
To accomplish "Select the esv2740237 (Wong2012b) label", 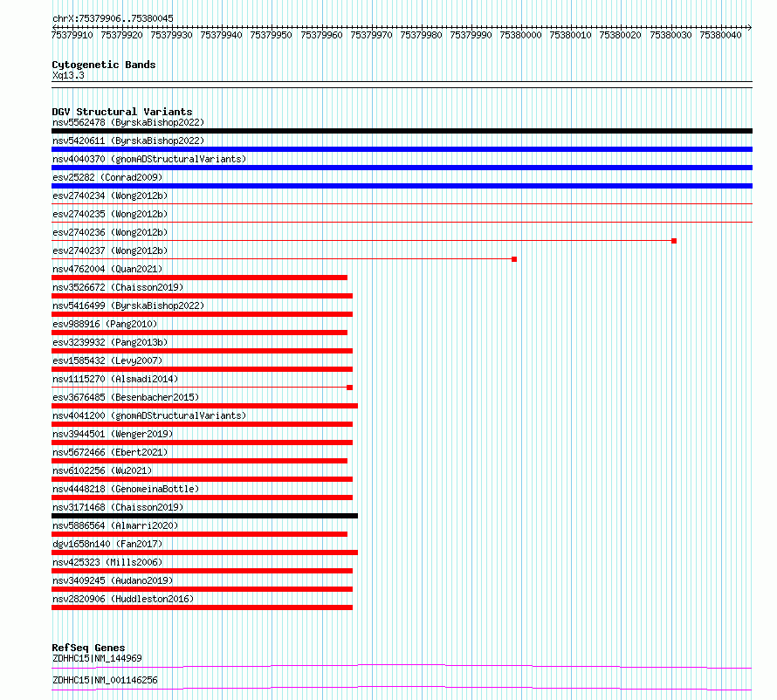I will click(110, 250).
